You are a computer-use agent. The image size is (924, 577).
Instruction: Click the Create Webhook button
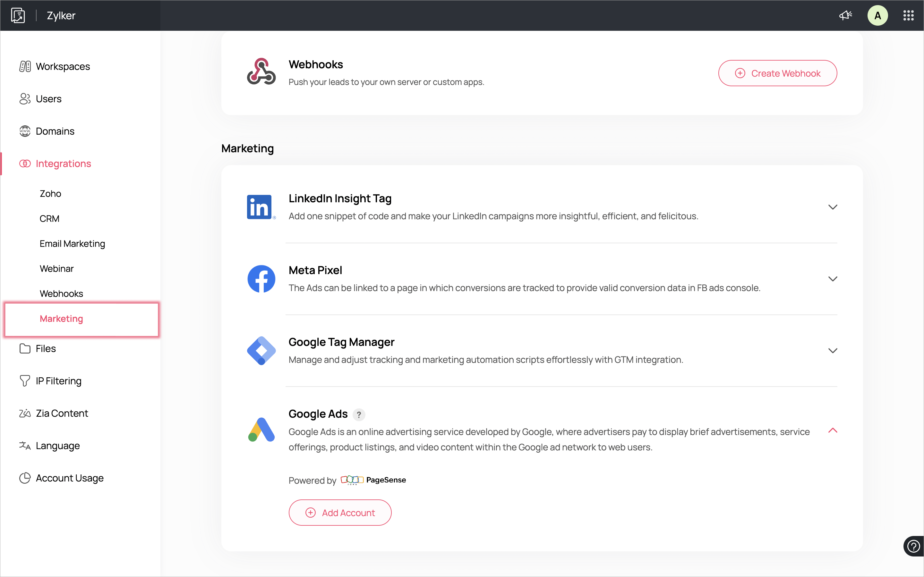(777, 73)
